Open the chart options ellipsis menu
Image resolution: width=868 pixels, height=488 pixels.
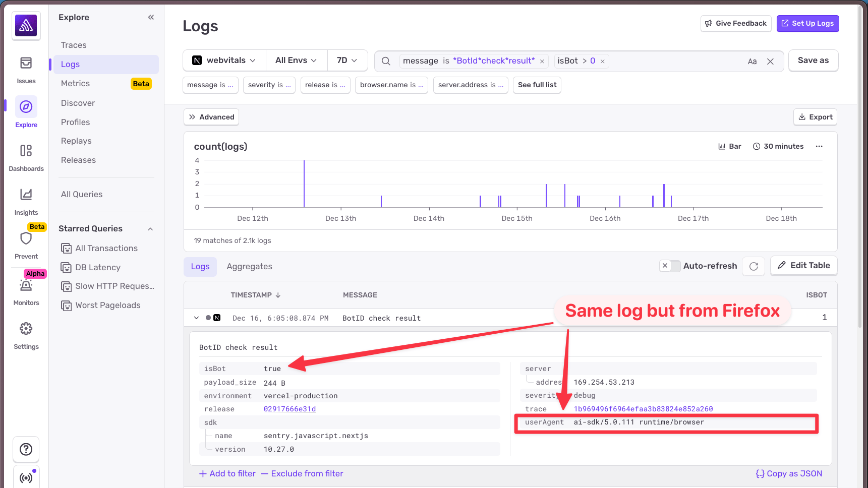(x=819, y=146)
